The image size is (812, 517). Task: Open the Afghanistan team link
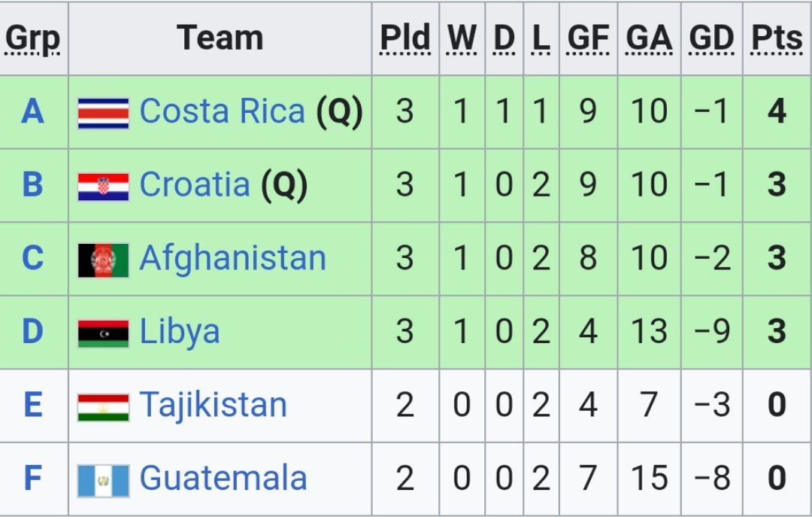coord(233,258)
